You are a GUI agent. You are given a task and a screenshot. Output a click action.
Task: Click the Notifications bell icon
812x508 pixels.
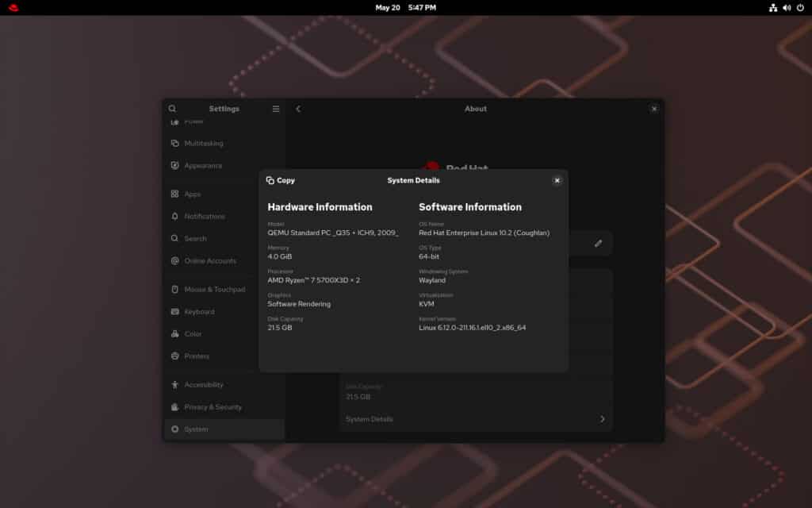coord(175,216)
